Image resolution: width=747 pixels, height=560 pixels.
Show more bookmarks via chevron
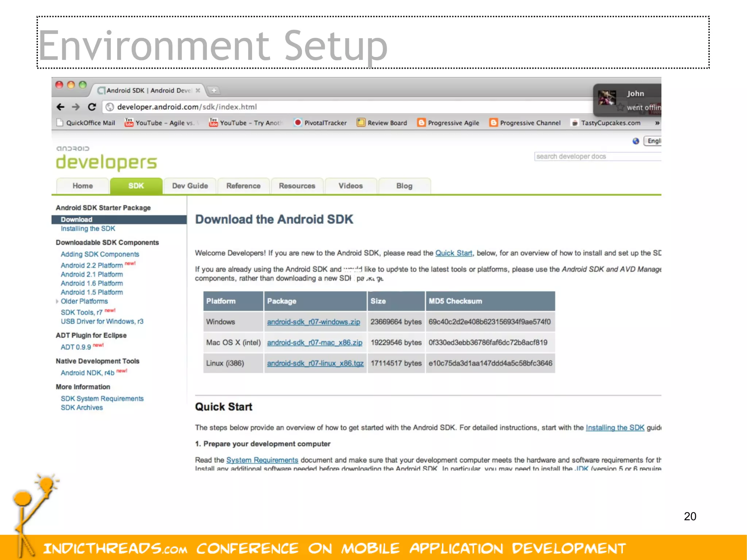(657, 123)
